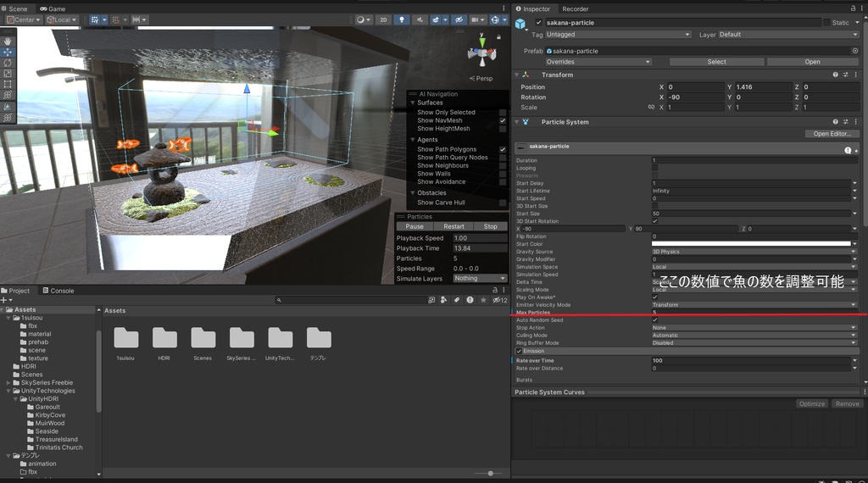
Task: Collapse the Transform component
Action: pyautogui.click(x=517, y=75)
